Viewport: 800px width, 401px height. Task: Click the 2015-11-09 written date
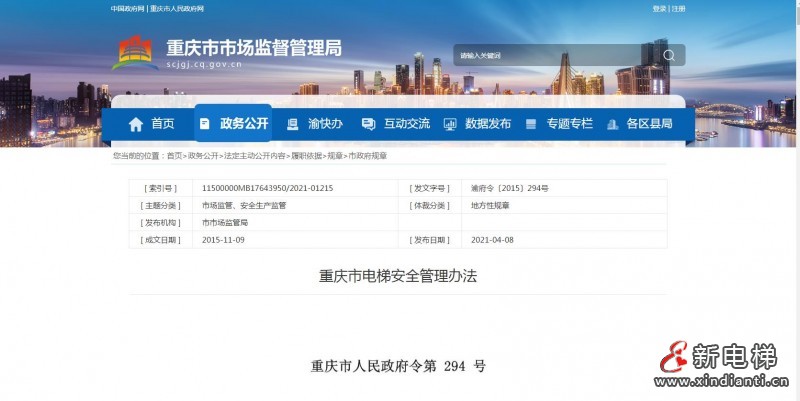coord(223,240)
